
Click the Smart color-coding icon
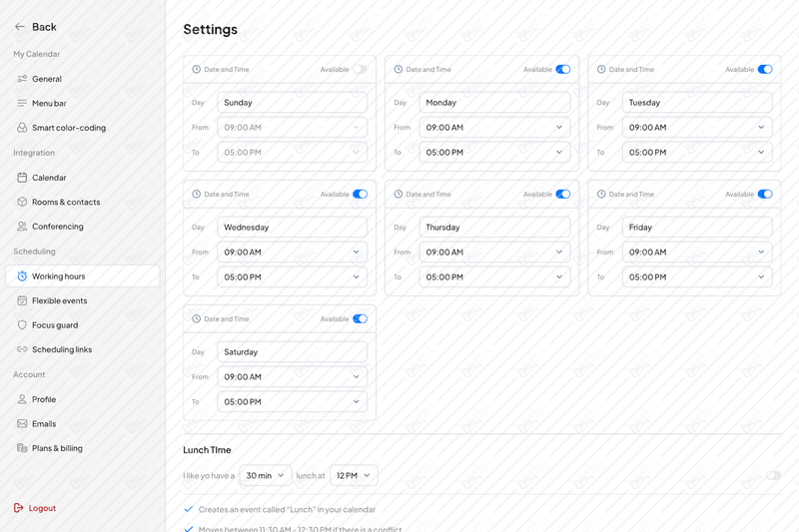22,128
